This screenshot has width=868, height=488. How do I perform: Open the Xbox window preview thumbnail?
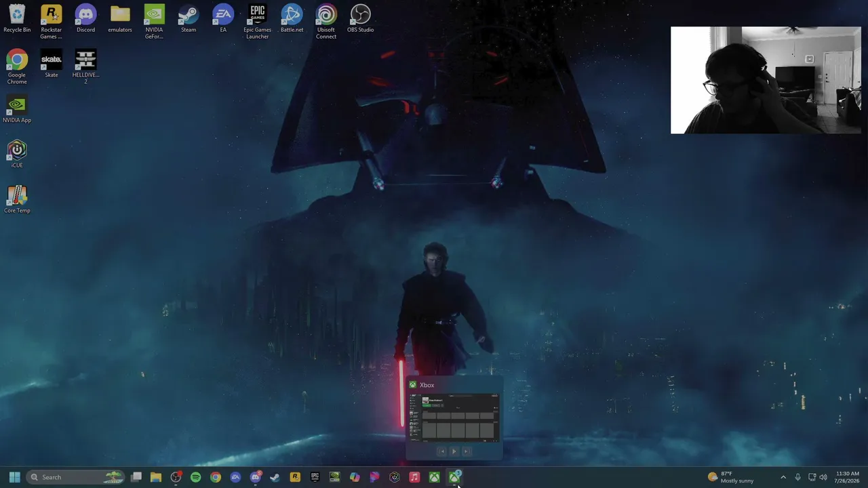click(454, 417)
